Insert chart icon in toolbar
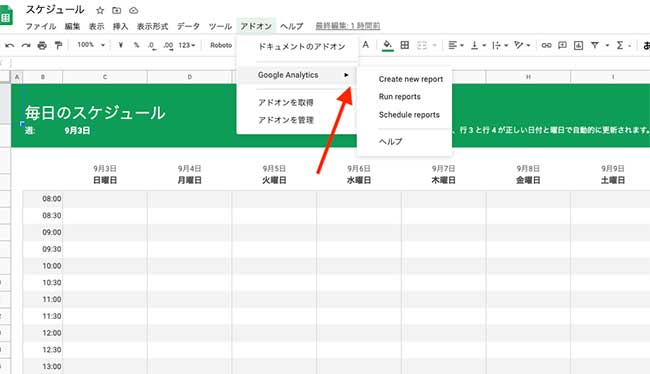 pos(578,45)
